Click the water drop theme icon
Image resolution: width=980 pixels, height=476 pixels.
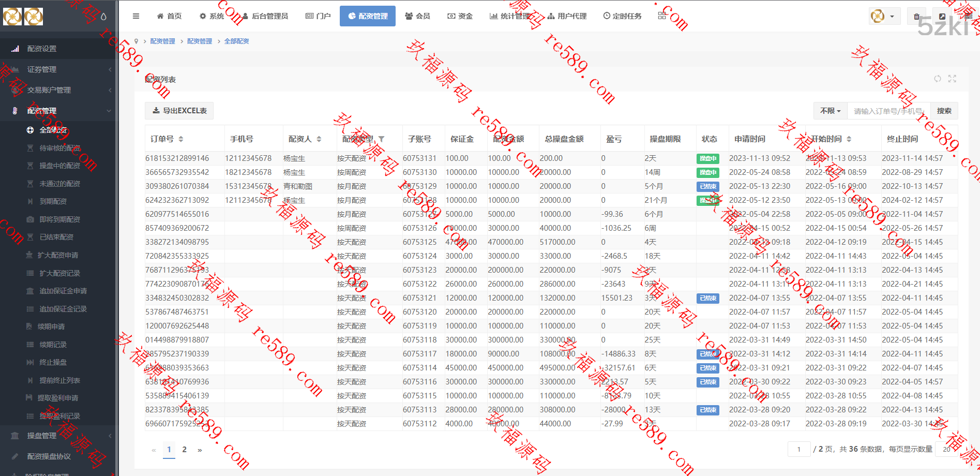tap(103, 17)
